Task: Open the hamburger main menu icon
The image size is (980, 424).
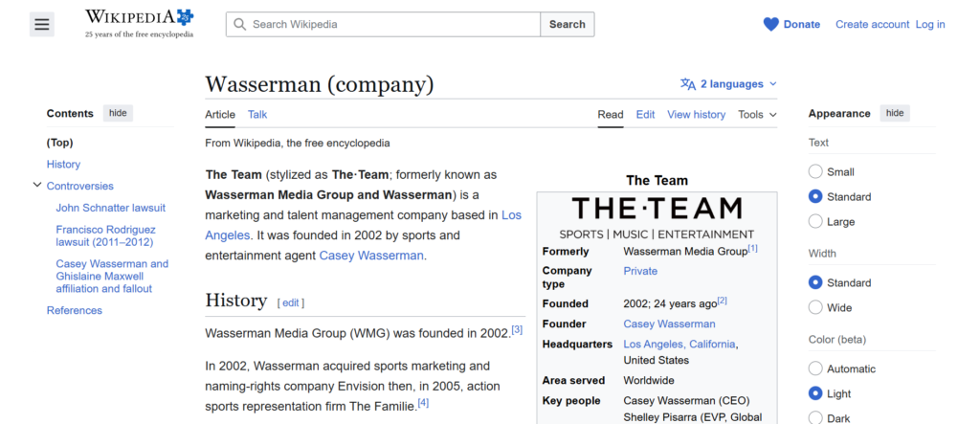Action: pos(41,25)
